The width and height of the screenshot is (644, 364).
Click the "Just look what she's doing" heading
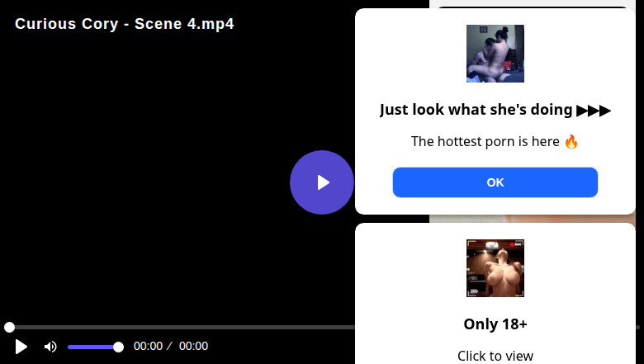[476, 110]
